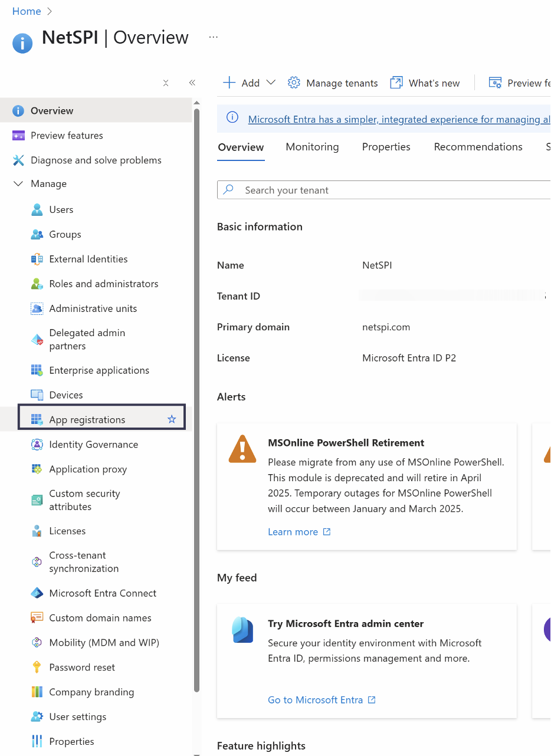The width and height of the screenshot is (551, 756).
Task: Click the Enterprise applications grid icon
Action: tap(37, 370)
